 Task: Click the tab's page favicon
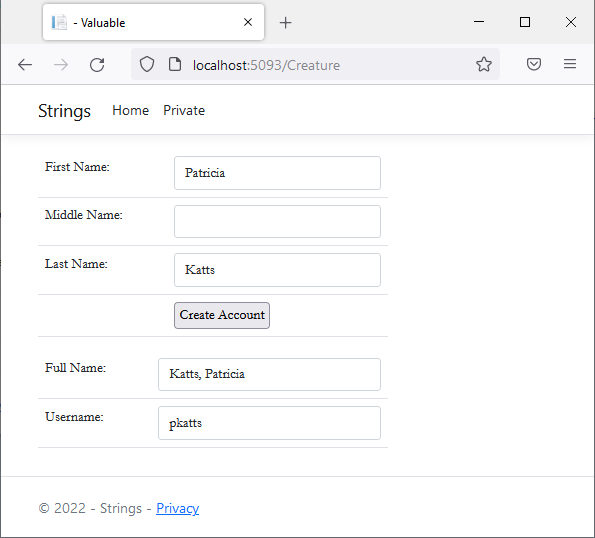[x=59, y=22]
